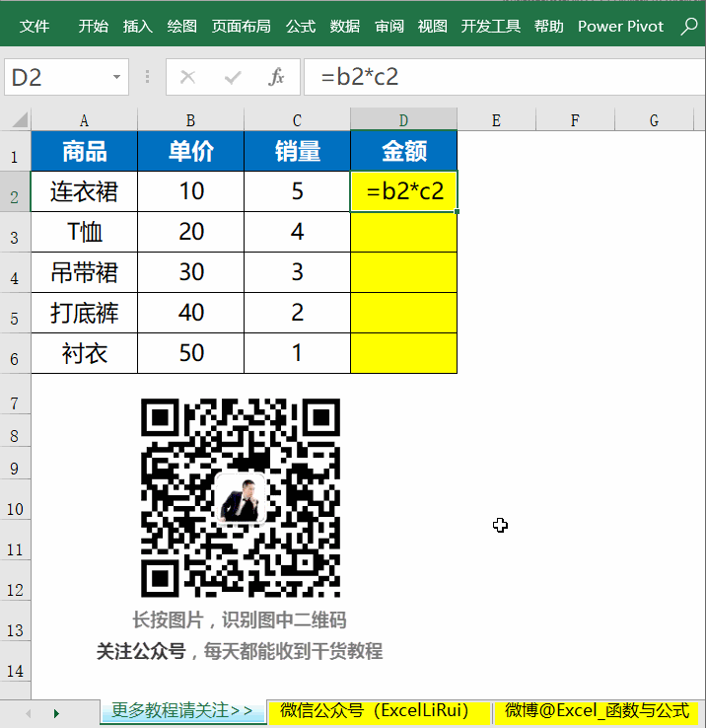Select the 单价 cell with value 40

click(190, 313)
